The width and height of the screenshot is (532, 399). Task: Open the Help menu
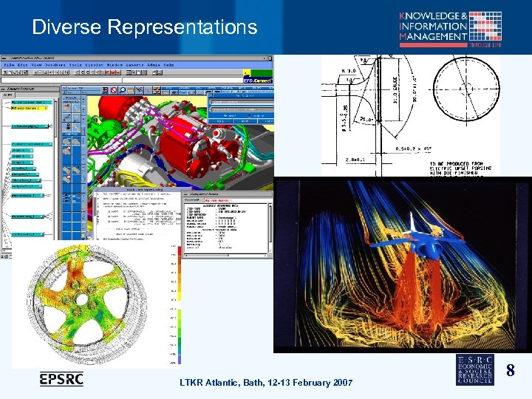click(x=169, y=64)
